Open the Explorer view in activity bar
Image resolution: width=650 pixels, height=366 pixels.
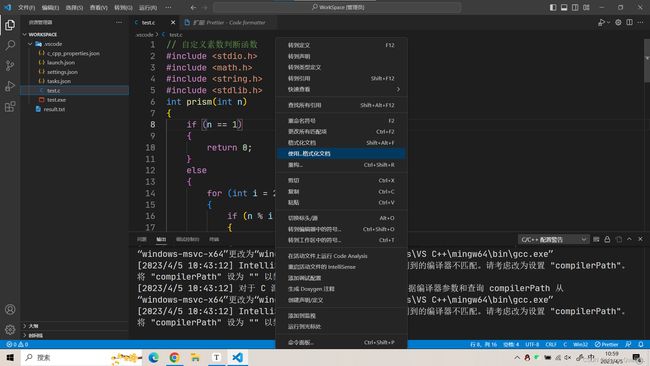tap(10, 25)
